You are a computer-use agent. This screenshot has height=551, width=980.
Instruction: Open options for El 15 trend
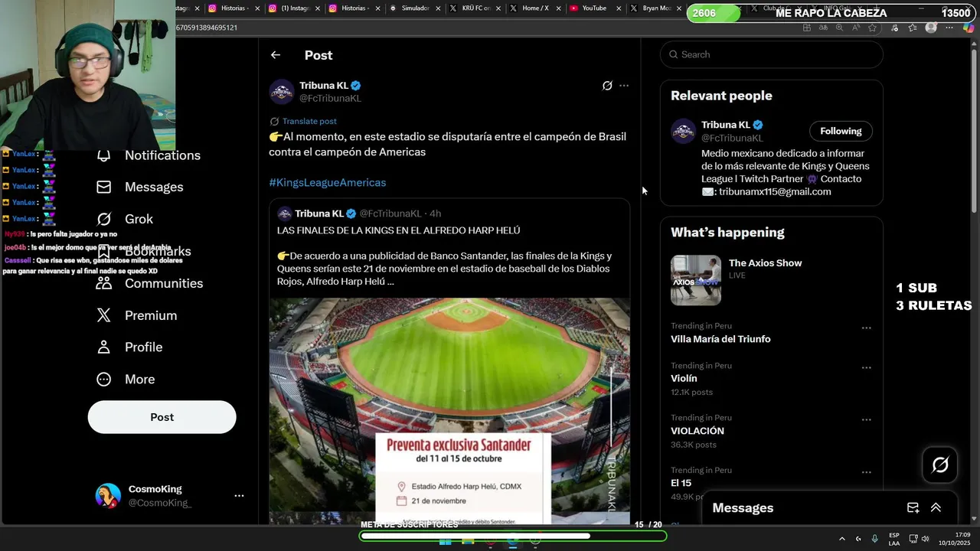click(866, 472)
